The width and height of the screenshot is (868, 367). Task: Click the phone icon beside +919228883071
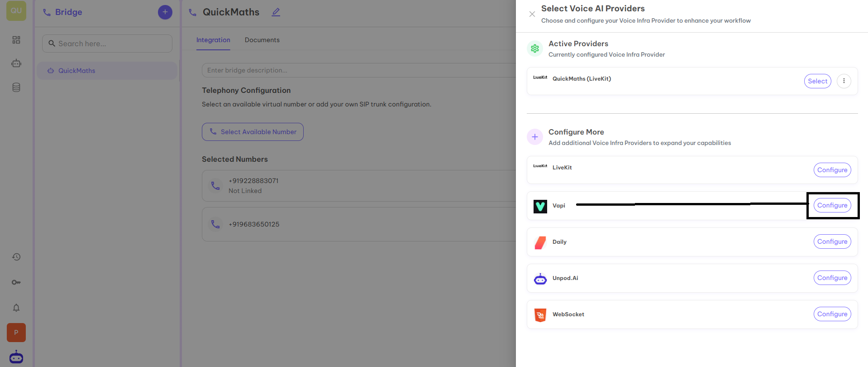(x=215, y=185)
